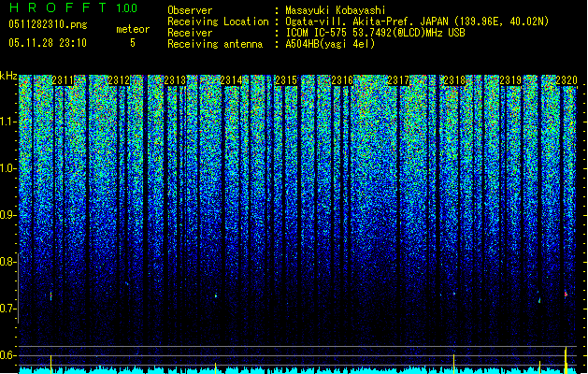
Task: Click the yellow intensity spike before 2311
Action: click(x=51, y=365)
